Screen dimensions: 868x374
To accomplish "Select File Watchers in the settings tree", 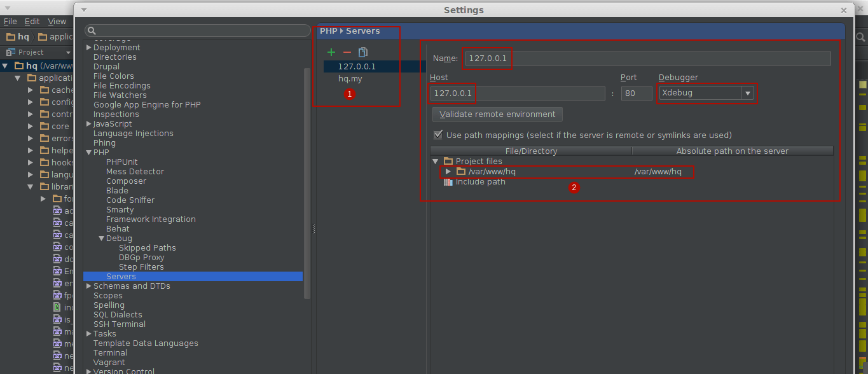I will (120, 95).
